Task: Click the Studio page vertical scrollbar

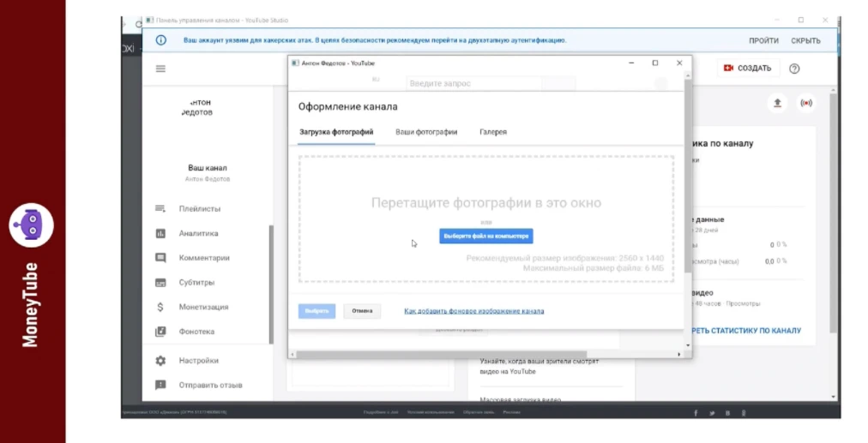Action: point(834,213)
